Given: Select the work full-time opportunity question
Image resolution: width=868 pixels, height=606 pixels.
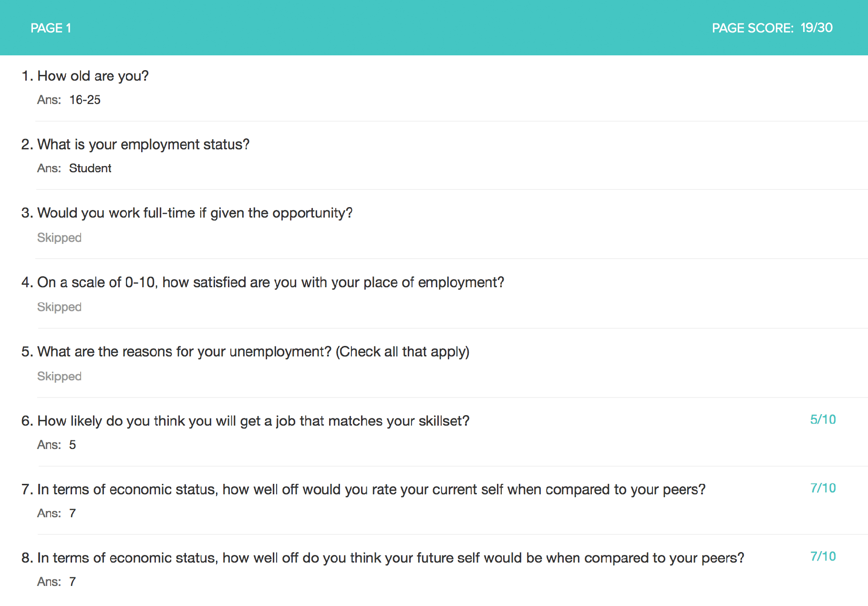Looking at the screenshot, I should click(195, 213).
